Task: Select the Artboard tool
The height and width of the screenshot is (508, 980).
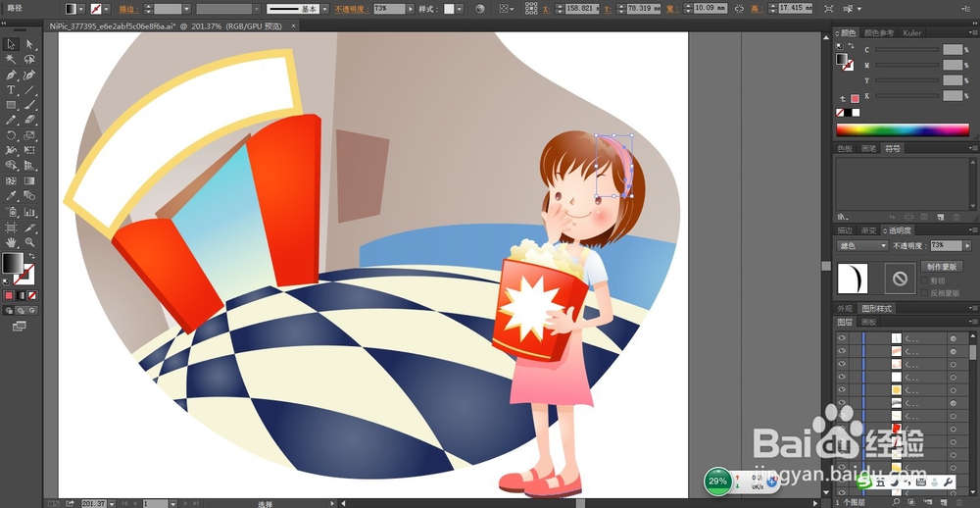Action: point(11,228)
